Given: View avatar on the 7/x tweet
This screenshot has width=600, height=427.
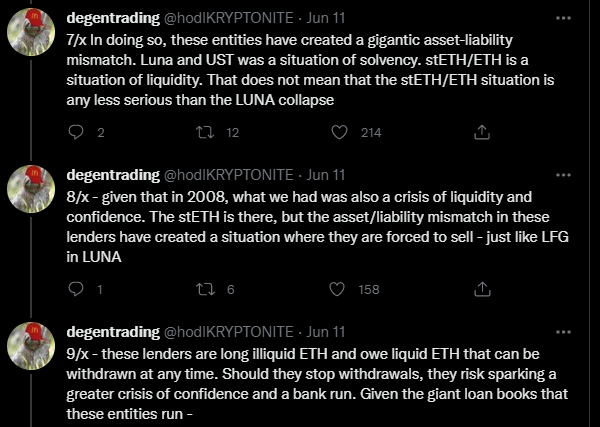Looking at the screenshot, I should click(31, 32).
